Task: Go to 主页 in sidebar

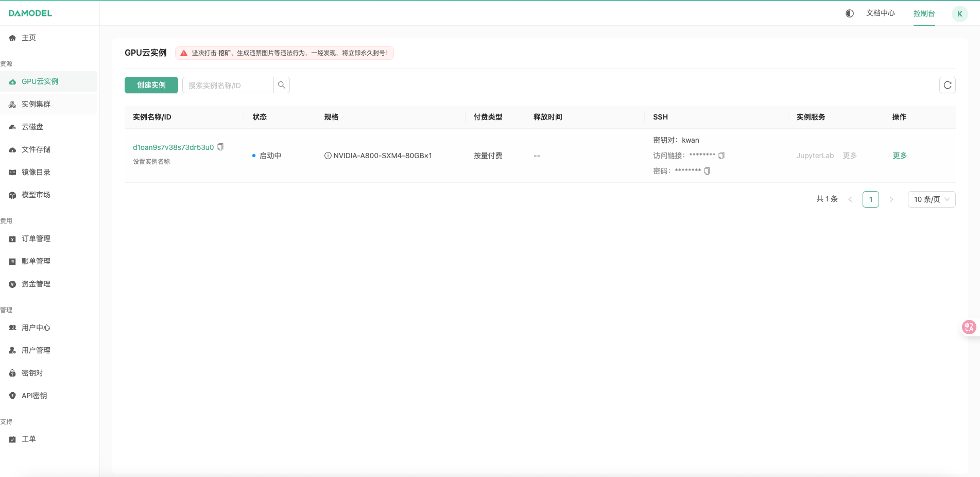Action: coord(48,38)
